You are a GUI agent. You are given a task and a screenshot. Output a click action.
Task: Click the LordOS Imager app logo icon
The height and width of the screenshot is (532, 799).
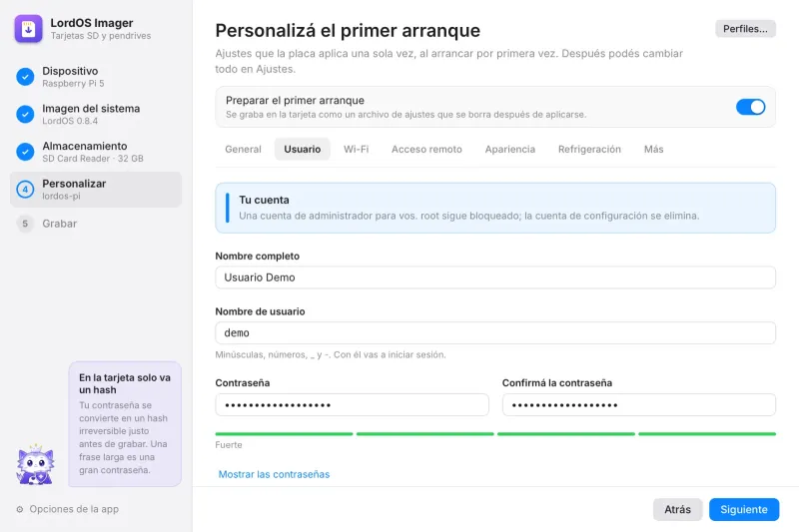[x=29, y=29]
